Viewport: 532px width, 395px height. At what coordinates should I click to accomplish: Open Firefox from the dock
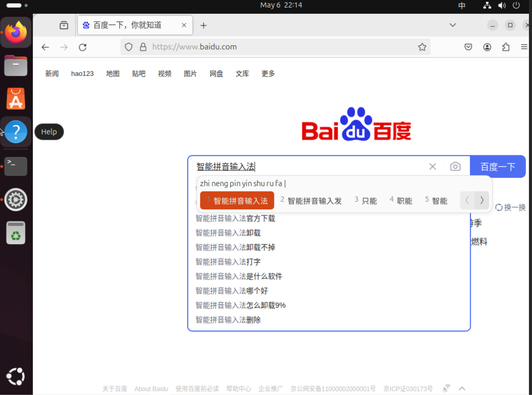[16, 32]
